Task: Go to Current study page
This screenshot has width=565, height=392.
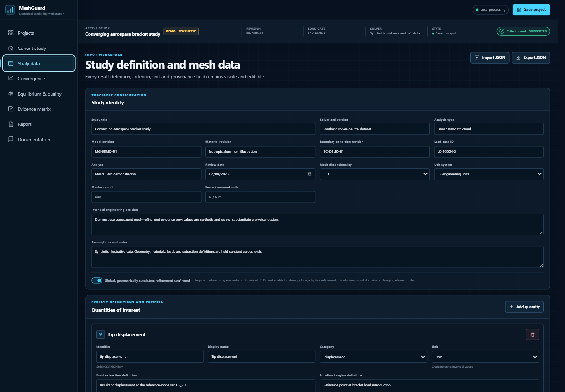Action: point(39,48)
